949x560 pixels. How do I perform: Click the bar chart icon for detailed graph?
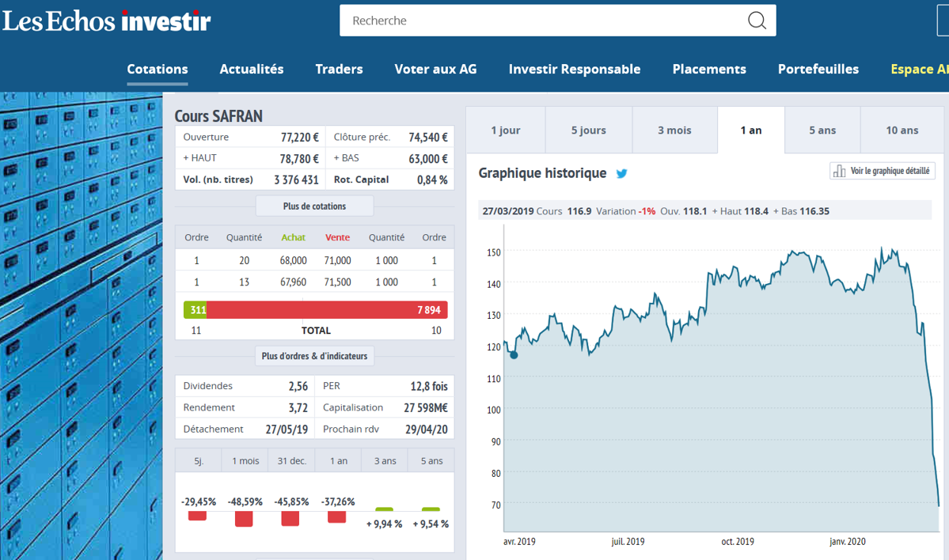tap(839, 171)
